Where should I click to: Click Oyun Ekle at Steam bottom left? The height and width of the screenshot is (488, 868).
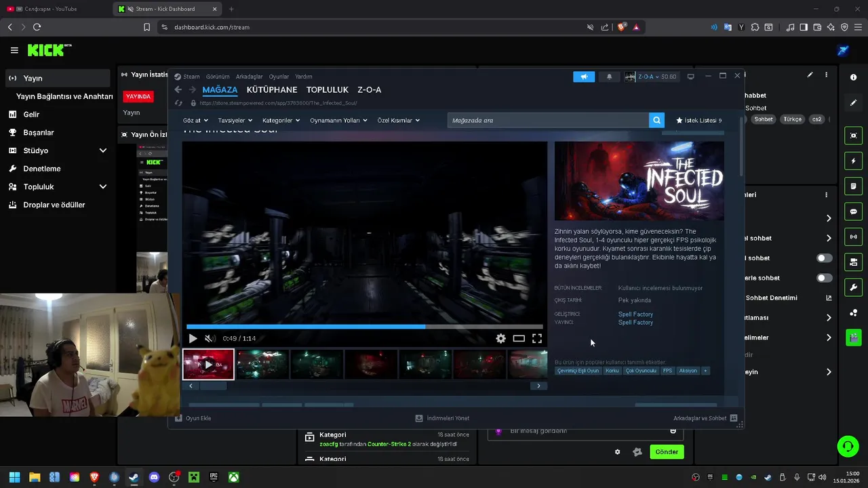[193, 418]
